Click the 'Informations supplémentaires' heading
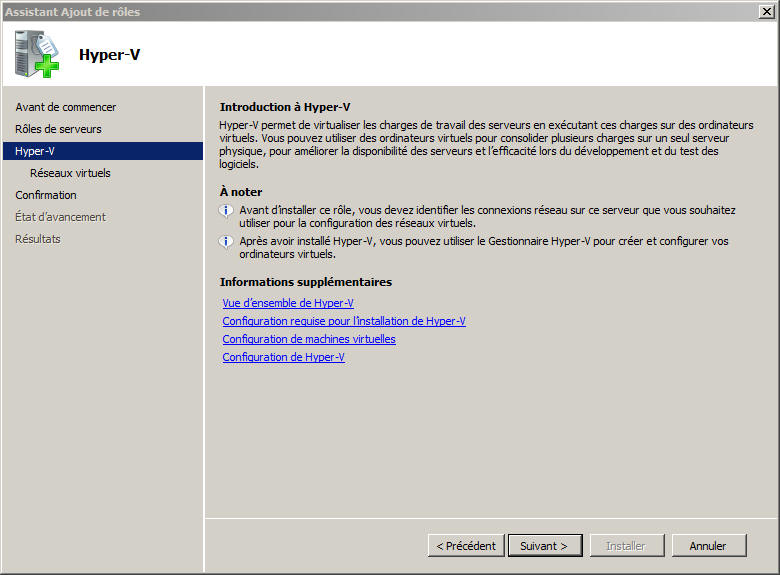 click(305, 282)
